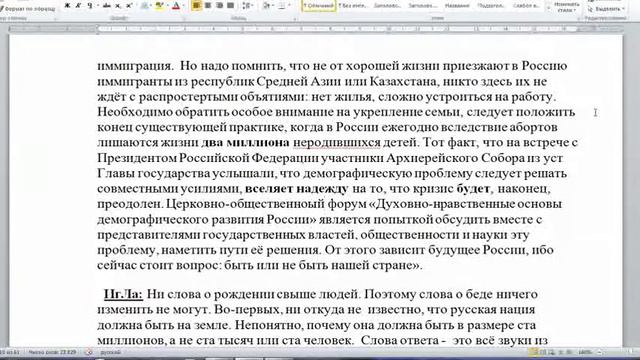Viewport: 640px width, 360px height.
Task: Apply the Подзаголовок (Subtitle) style
Action: pyautogui.click(x=490, y=5)
